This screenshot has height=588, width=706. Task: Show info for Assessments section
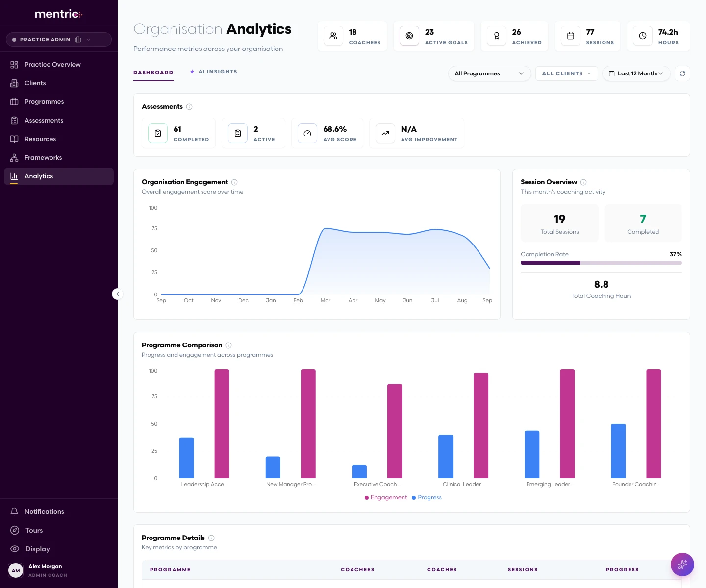coord(189,107)
